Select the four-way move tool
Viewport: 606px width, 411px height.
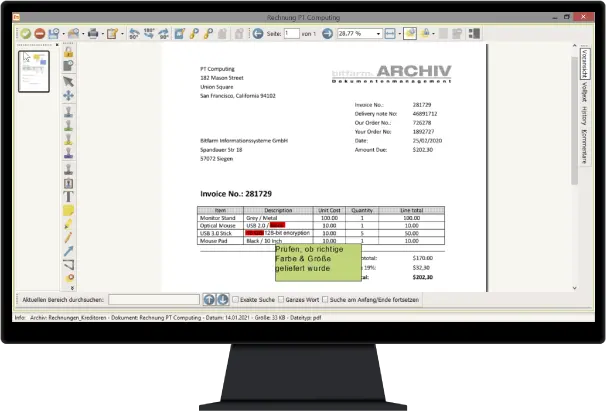(x=68, y=96)
